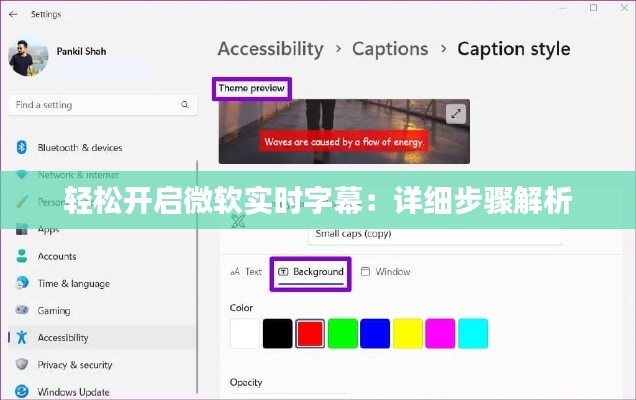Screen dimensions: 636x400
Task: Click the Small caps (copy) name field
Action: pyautogui.click(x=435, y=234)
